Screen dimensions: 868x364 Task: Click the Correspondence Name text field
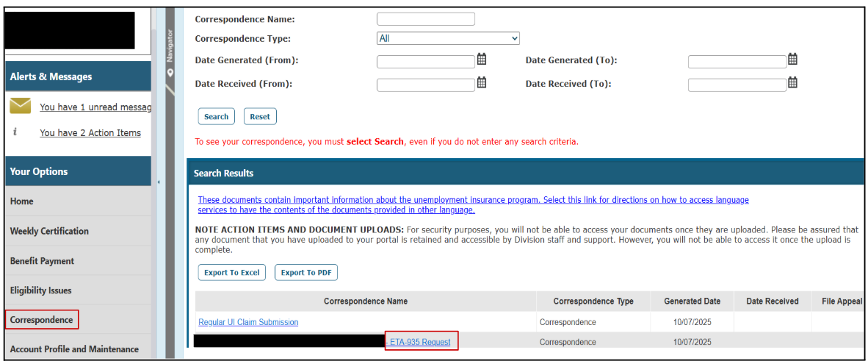425,19
